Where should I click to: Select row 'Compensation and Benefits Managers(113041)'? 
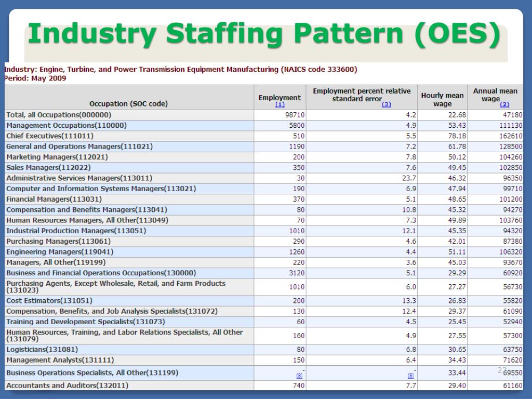tap(263, 210)
